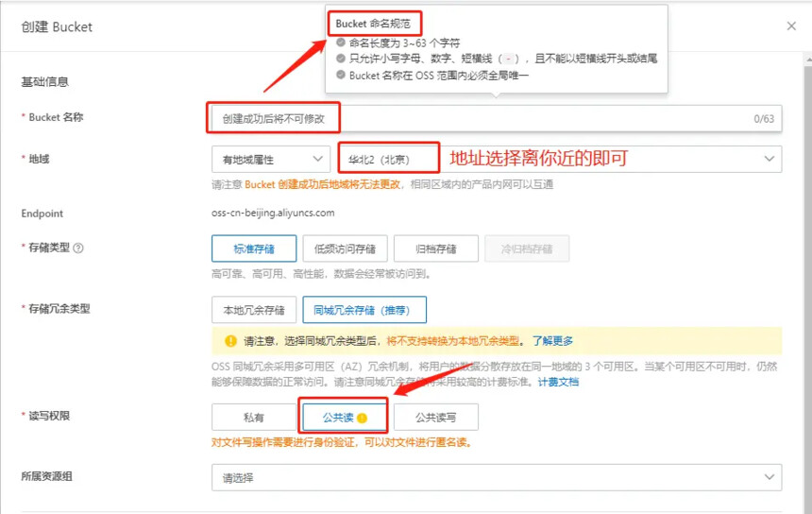Close the 创建 Bucket dialog
This screenshot has height=514, width=812.
tap(791, 26)
